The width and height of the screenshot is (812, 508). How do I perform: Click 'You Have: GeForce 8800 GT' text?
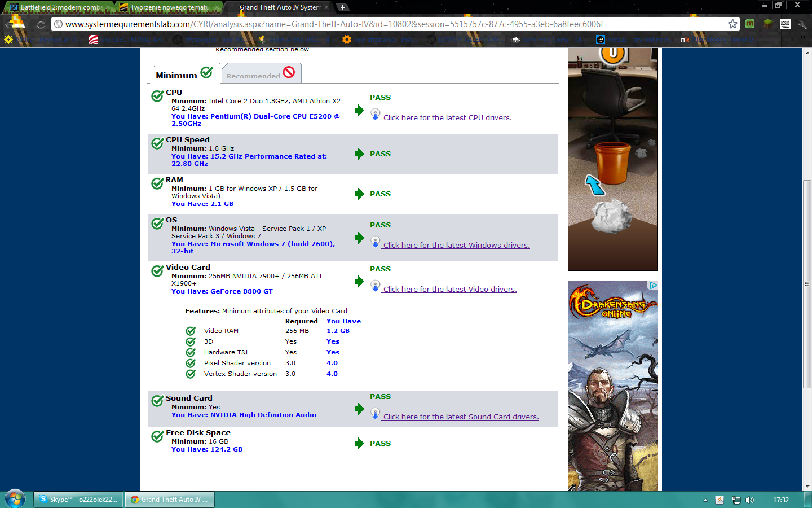(x=222, y=291)
